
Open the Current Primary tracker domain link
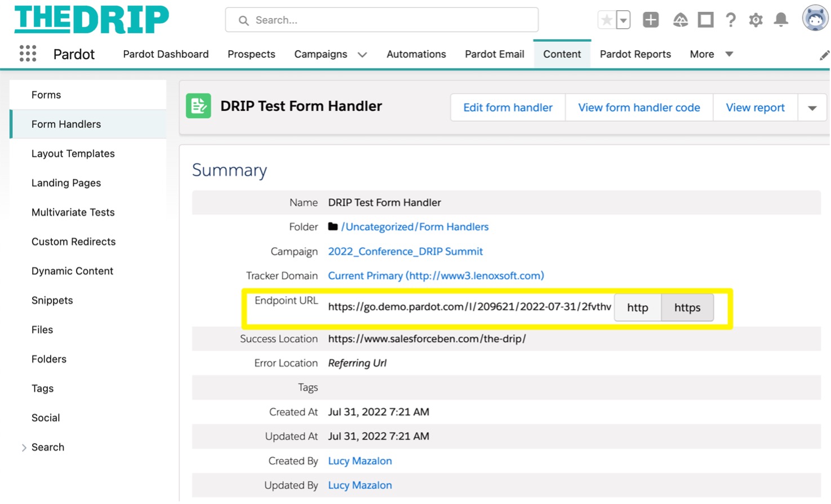[436, 275]
